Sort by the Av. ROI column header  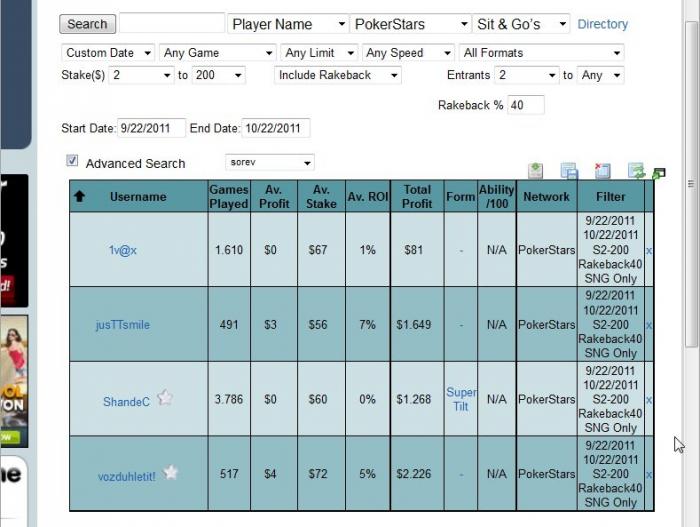pos(368,197)
